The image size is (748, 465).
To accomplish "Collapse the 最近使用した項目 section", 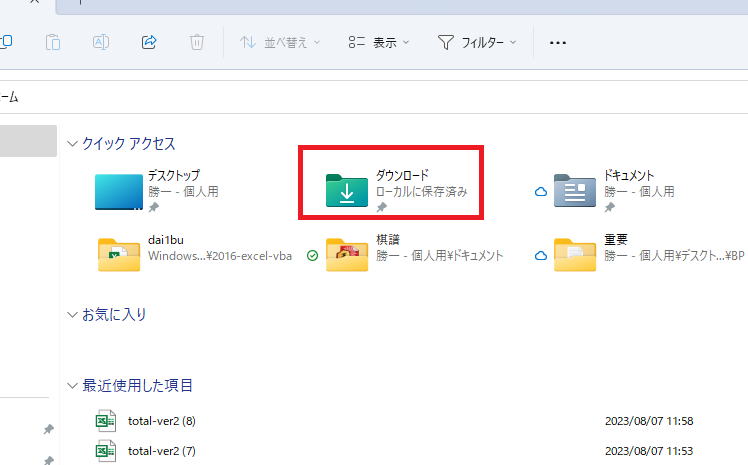I will (x=72, y=385).
